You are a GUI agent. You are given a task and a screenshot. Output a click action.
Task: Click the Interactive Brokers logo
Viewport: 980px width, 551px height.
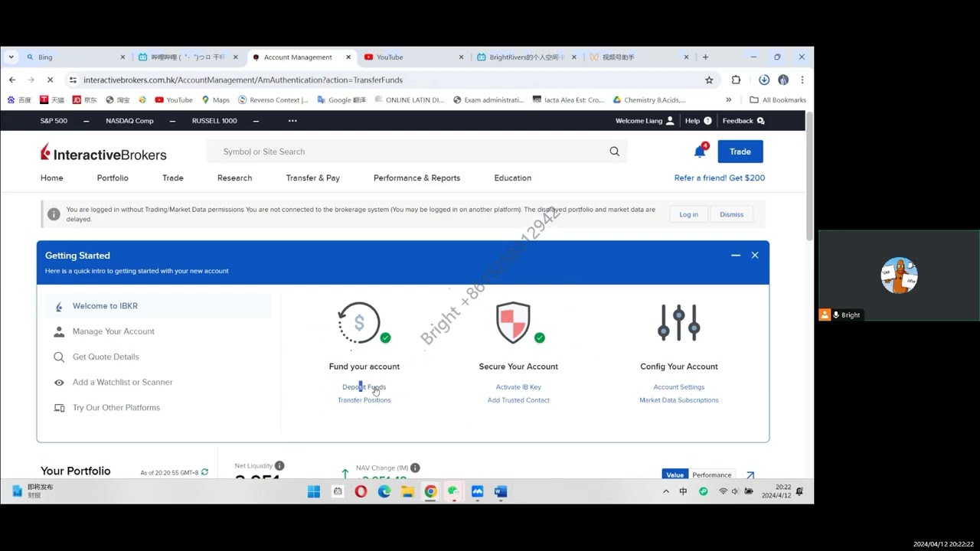[x=103, y=152]
